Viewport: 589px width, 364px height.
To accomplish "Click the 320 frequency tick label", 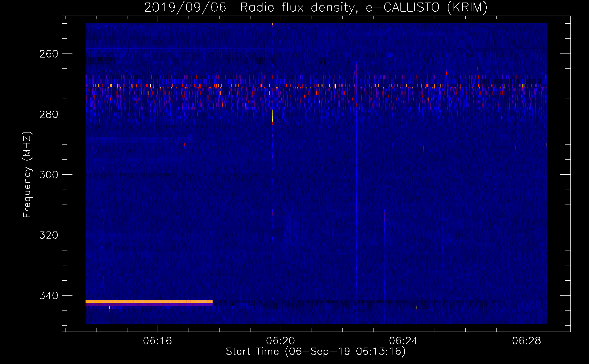I will (48, 235).
